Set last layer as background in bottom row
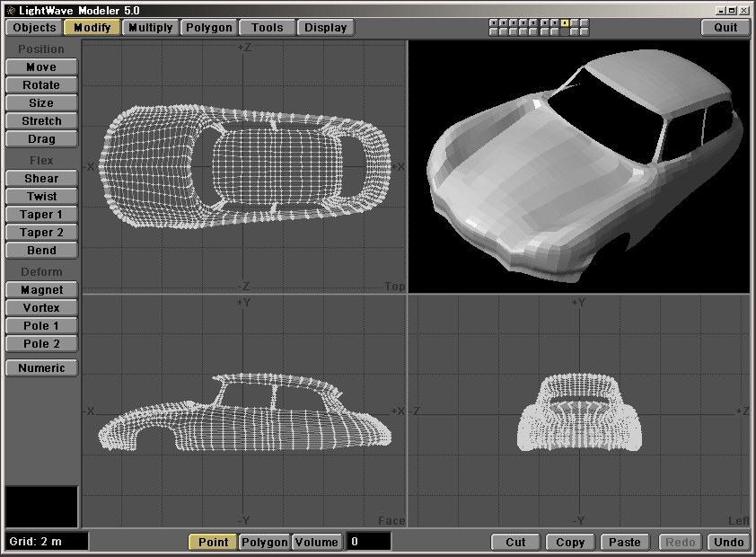Image resolution: width=756 pixels, height=557 pixels. point(585,31)
